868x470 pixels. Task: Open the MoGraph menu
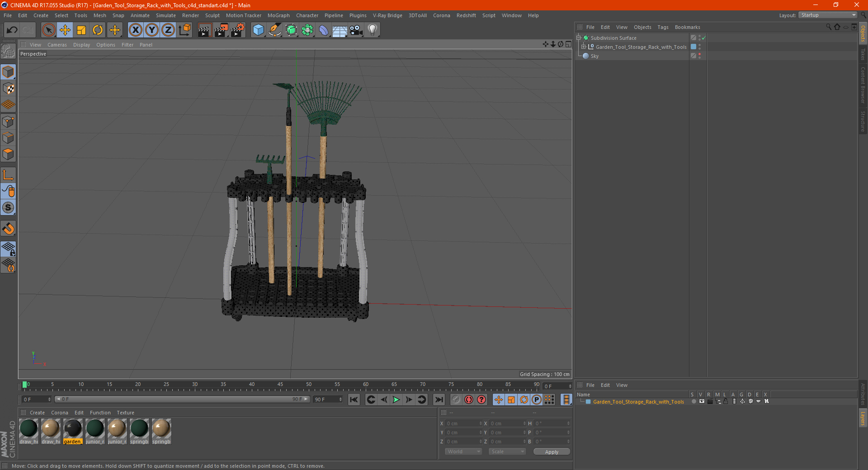tap(278, 15)
